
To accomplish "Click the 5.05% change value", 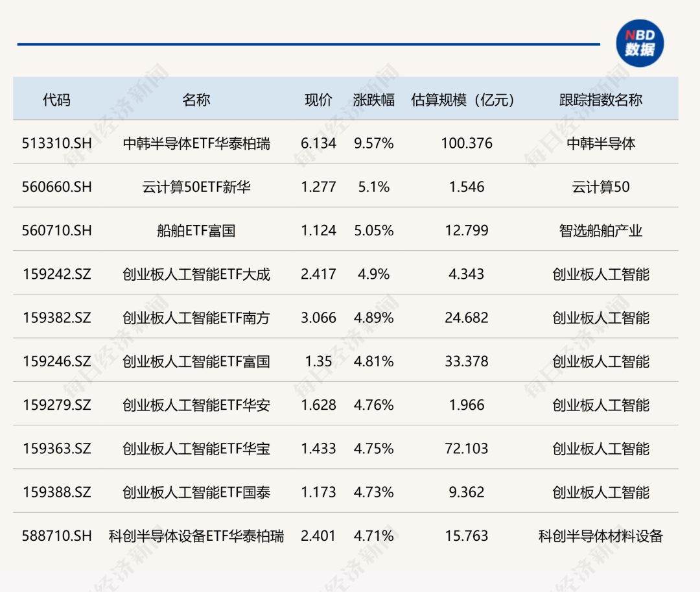I will pyautogui.click(x=374, y=230).
